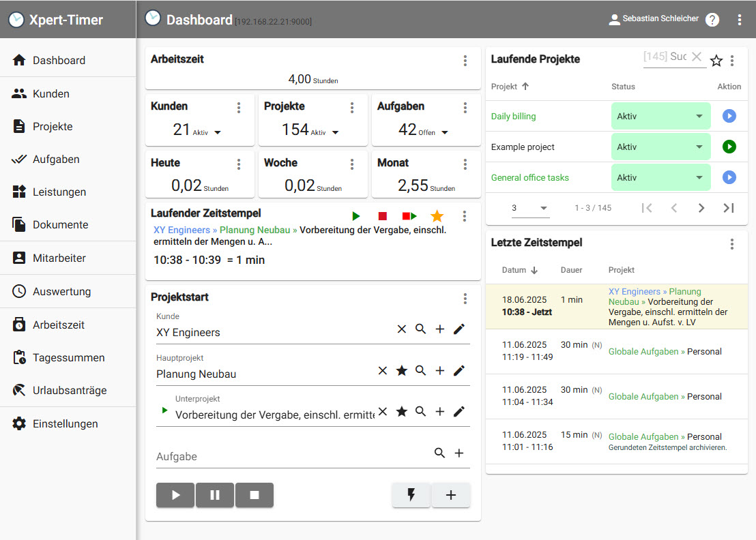
Task: Open status dropdown for Example project
Action: coord(660,147)
